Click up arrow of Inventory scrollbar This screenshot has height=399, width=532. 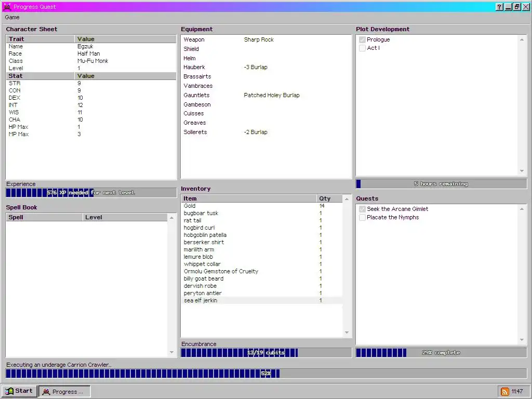tap(347, 199)
